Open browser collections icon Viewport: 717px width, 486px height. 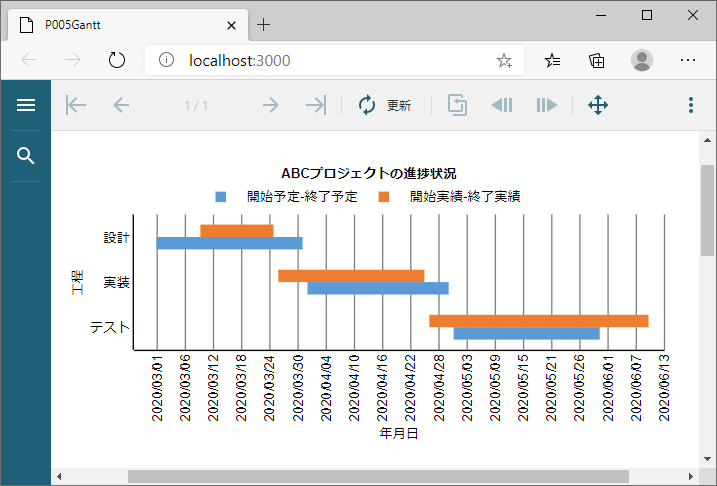coord(596,60)
